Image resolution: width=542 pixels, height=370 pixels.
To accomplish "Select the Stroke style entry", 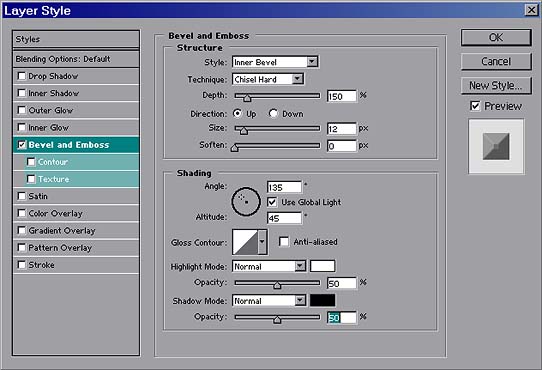I will (76, 265).
